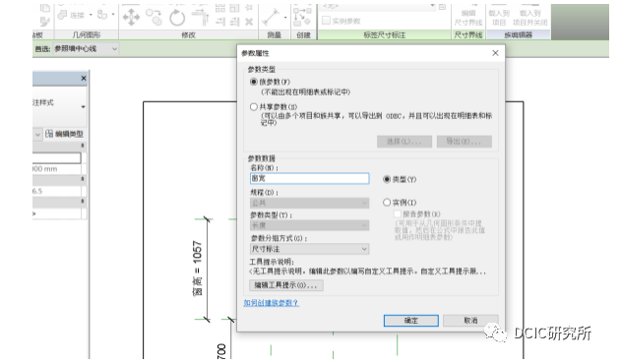Screen dimensions: 621x364
Task: Open the dropdown left of 编辑类型
Action: tap(37, 134)
